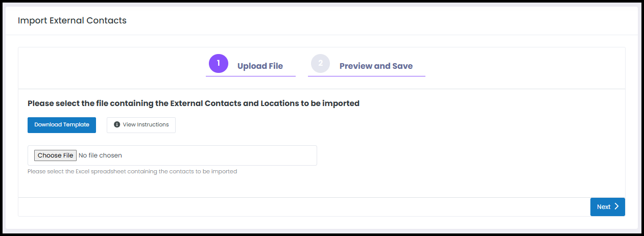Viewport: 644px width, 236px height.
Task: Click the word 'Next' on the blue button
Action: click(x=604, y=207)
